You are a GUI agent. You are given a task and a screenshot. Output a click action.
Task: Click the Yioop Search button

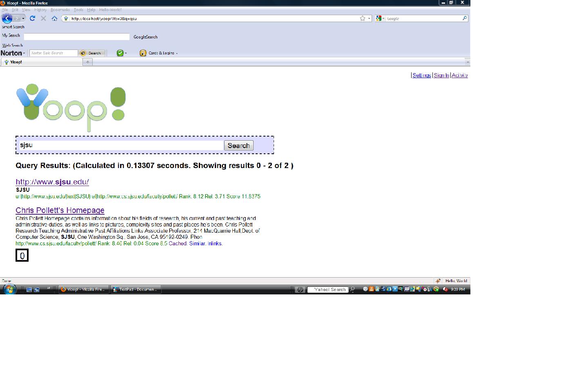click(x=239, y=146)
